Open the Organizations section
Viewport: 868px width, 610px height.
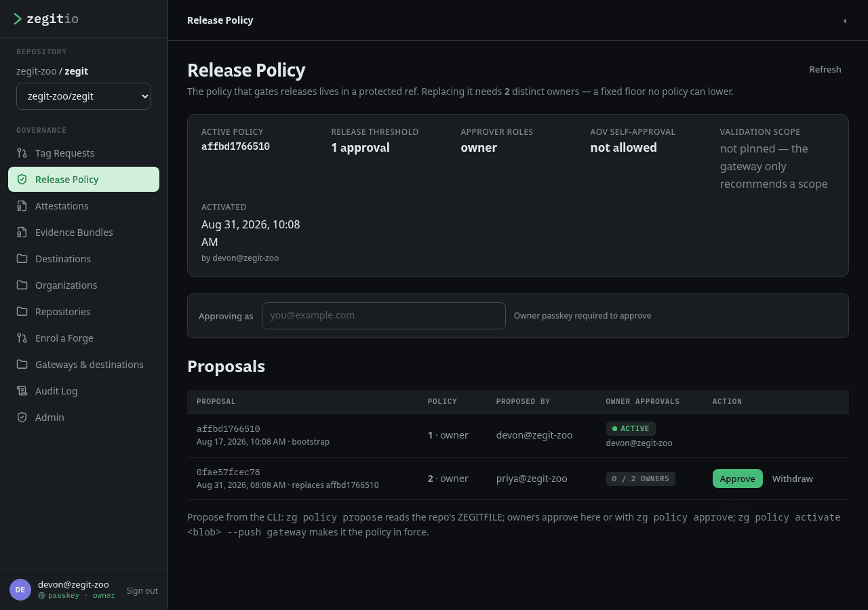[x=83, y=285]
